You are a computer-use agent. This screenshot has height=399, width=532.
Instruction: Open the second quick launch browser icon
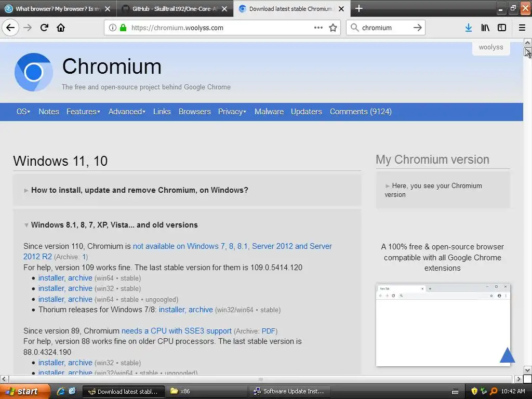pos(72,391)
